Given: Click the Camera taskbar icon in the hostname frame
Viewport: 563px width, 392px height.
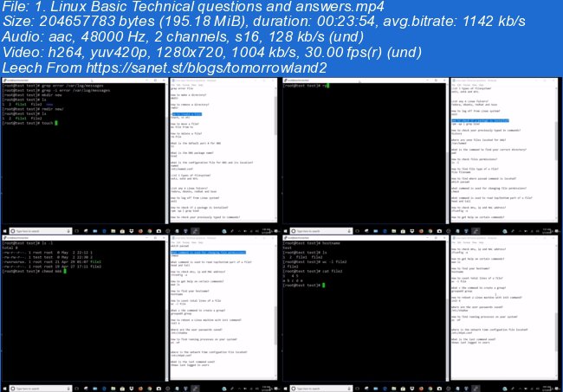Looking at the screenshot, I should tap(439, 389).
